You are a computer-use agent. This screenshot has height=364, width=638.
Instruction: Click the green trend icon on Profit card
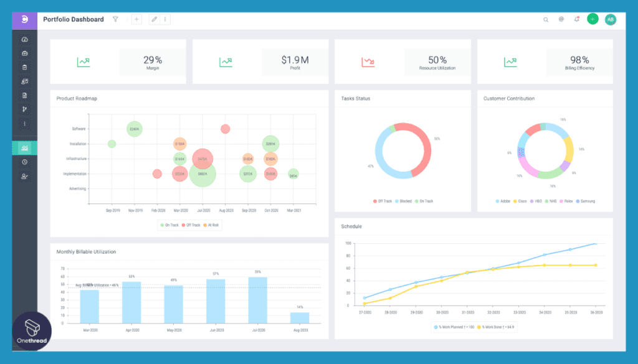pyautogui.click(x=226, y=62)
